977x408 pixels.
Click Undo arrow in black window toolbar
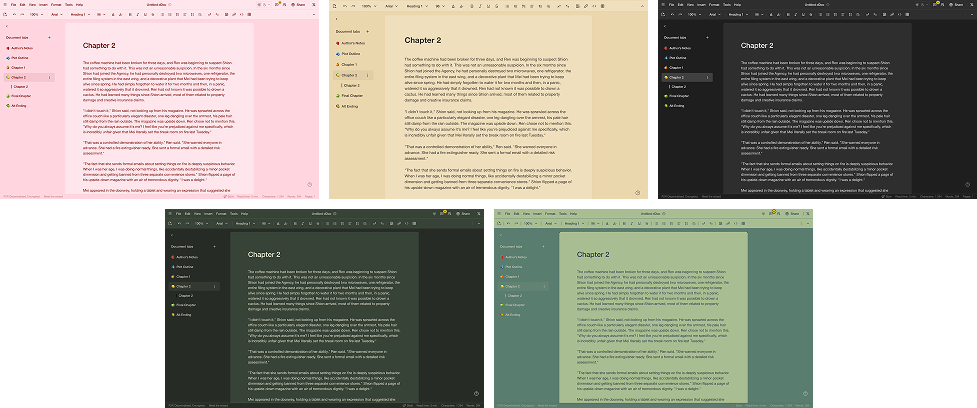[x=674, y=14]
